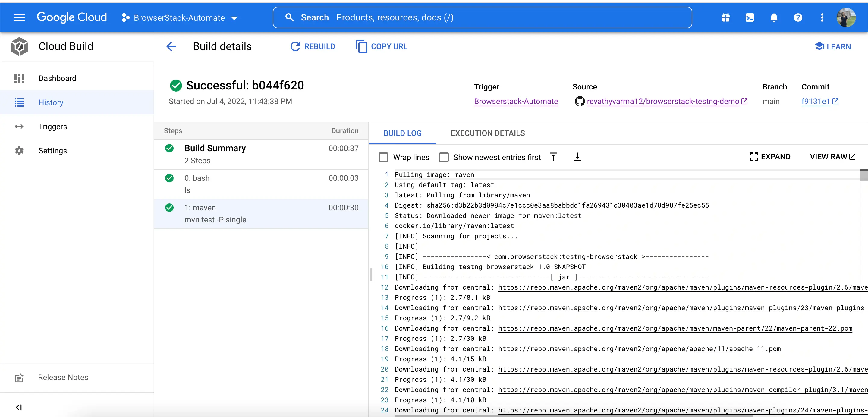Enable the Wrap lines checkbox

[383, 157]
